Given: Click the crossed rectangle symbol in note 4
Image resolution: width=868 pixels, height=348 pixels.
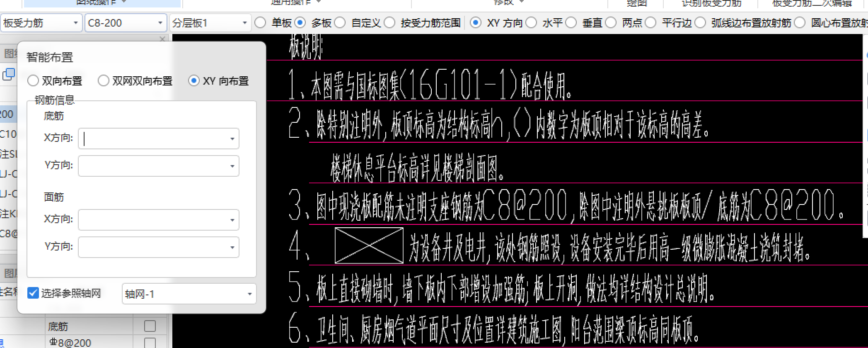Looking at the screenshot, I should [x=369, y=246].
